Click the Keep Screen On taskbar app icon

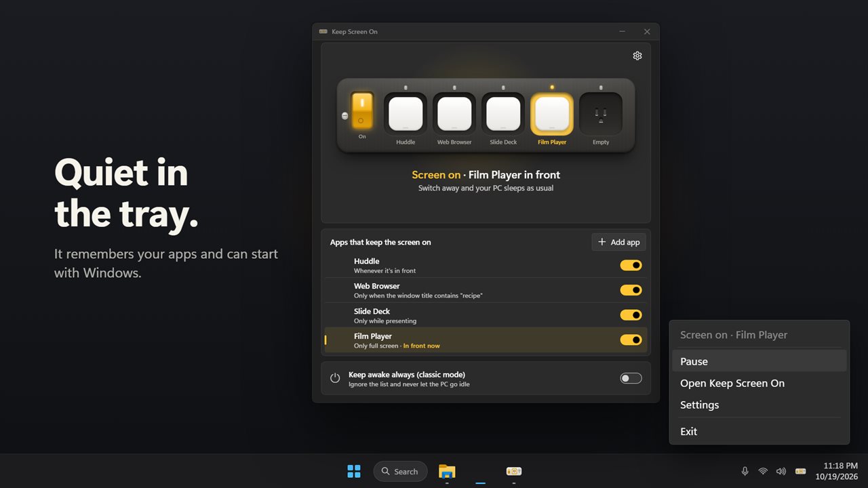(514, 471)
